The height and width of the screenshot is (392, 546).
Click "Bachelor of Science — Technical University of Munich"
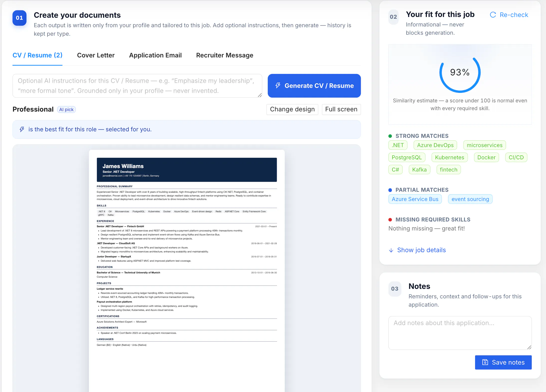(x=128, y=273)
